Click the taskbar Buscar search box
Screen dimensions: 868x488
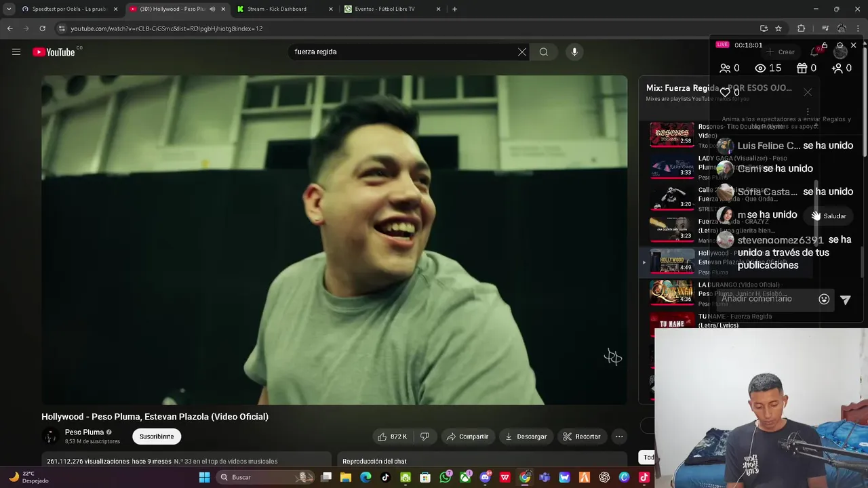point(266,477)
